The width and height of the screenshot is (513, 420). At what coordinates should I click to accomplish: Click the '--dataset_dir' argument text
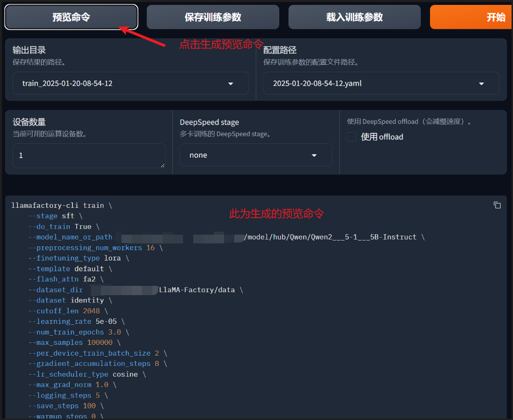pos(55,290)
